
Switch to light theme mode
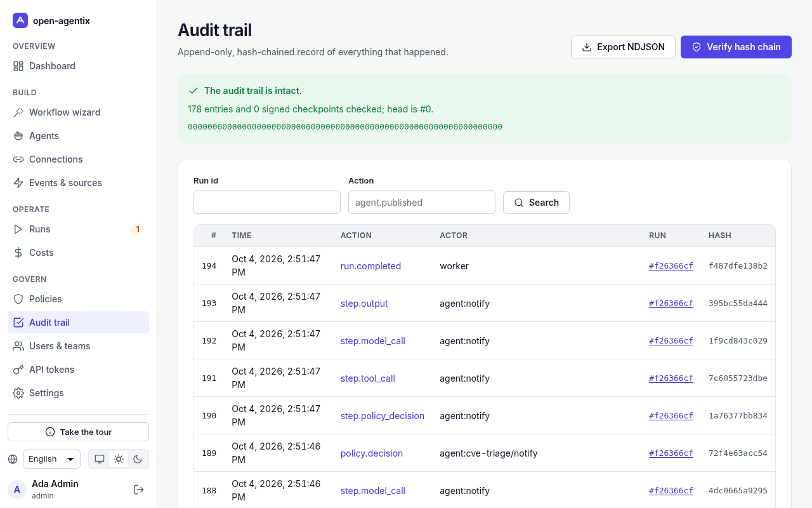[119, 459]
